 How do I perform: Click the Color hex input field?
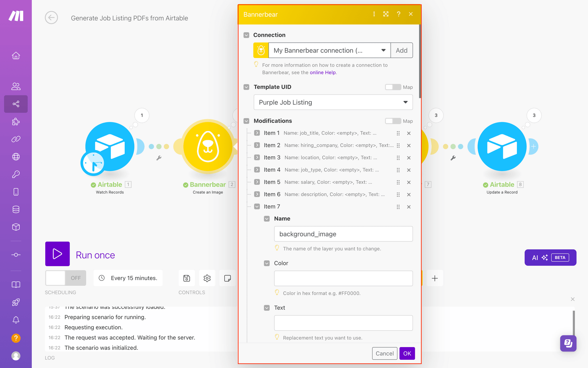coord(343,278)
